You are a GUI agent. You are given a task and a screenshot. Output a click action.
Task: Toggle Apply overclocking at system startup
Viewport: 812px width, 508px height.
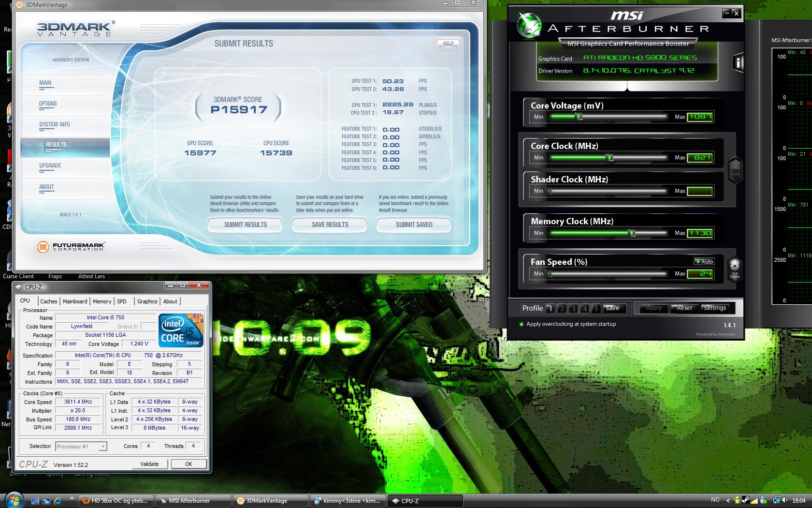567,324
